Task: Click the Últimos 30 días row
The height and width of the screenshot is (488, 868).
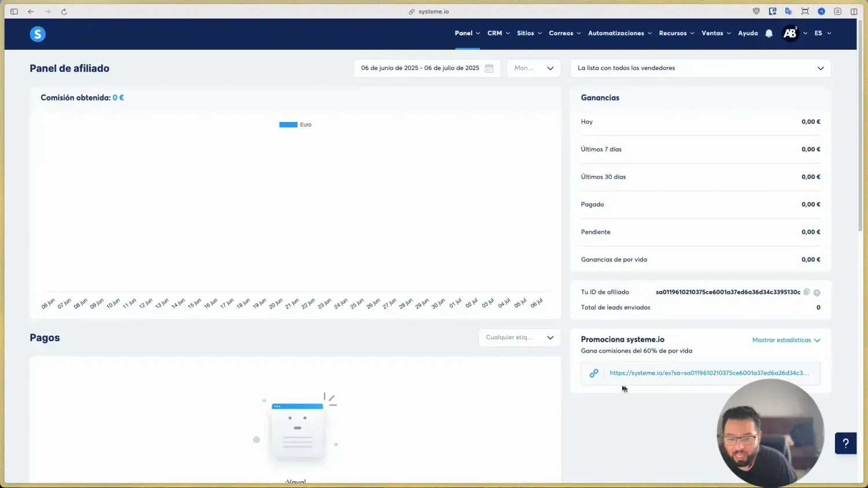Action: point(700,177)
